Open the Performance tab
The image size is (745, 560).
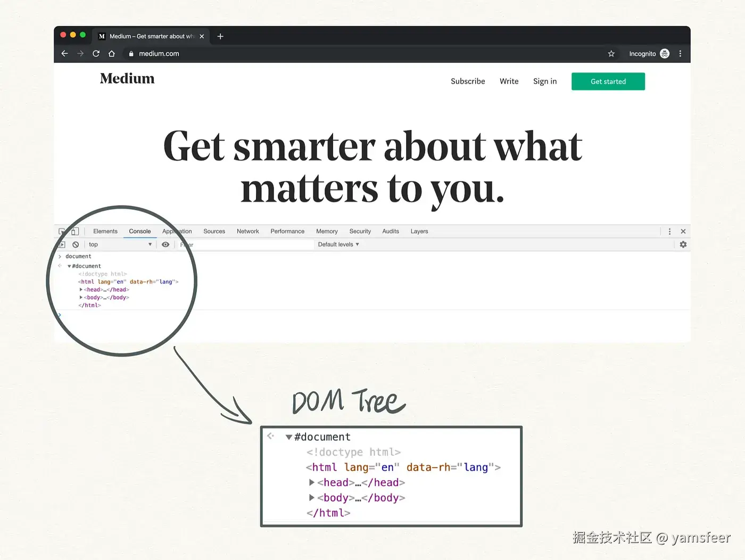(287, 231)
